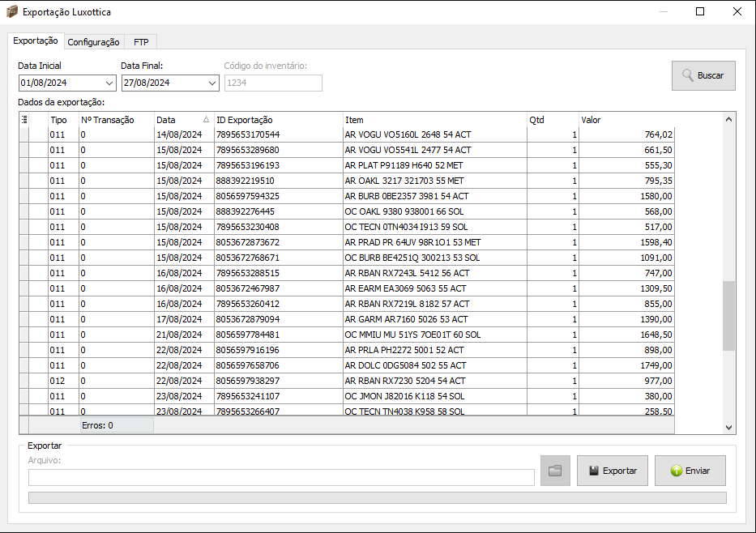Select item AR PRAD PR 64UV 98R1O1 53 MET
This screenshot has height=533, width=756.
point(434,242)
